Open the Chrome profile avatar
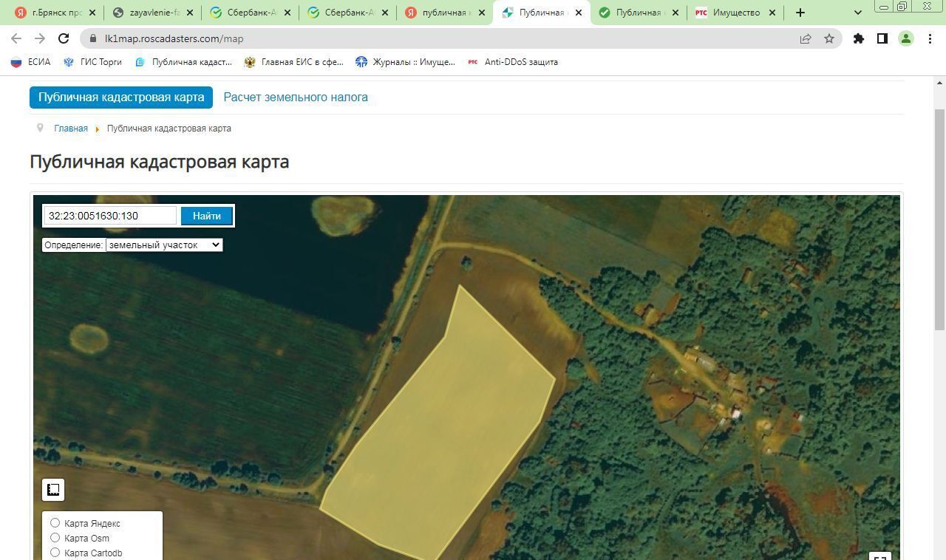946x560 pixels. tap(906, 38)
